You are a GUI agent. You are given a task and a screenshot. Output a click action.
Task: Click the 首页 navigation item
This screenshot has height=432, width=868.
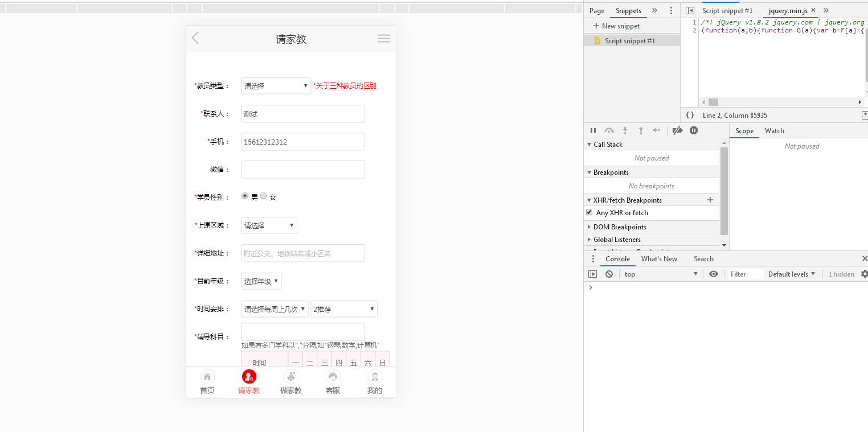click(x=207, y=381)
